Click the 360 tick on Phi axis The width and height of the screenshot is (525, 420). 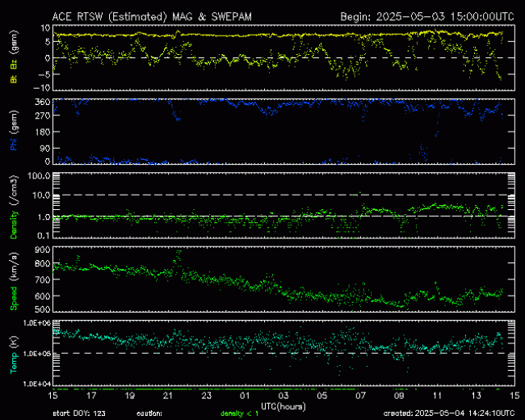[x=43, y=102]
